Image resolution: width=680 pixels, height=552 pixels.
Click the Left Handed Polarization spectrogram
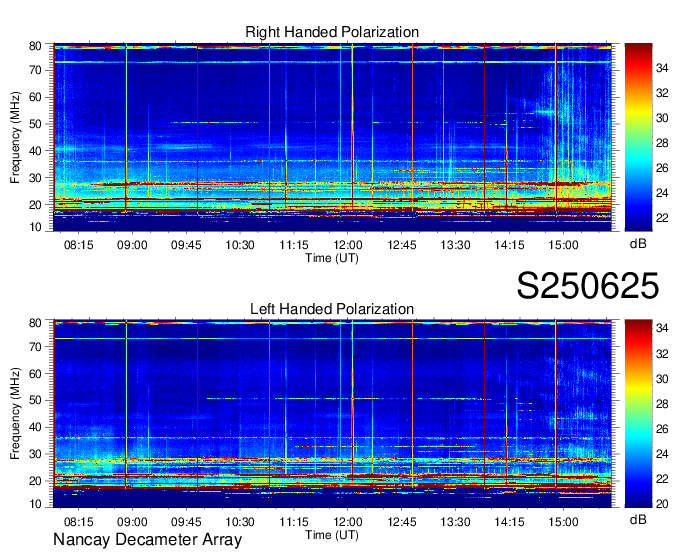coord(332,414)
